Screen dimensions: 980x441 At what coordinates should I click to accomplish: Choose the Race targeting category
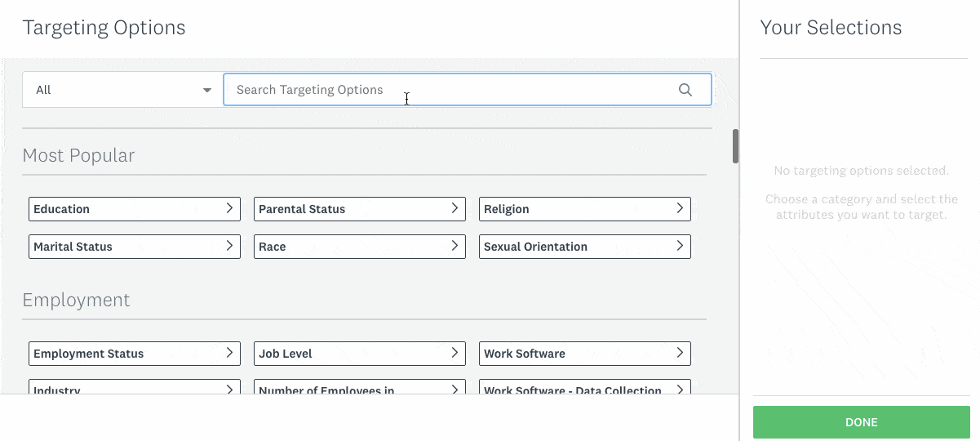359,247
